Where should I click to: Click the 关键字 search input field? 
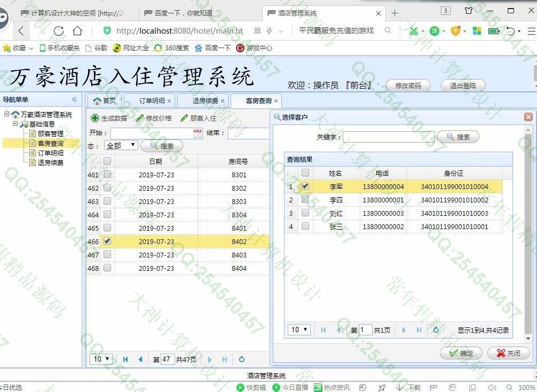[388, 137]
